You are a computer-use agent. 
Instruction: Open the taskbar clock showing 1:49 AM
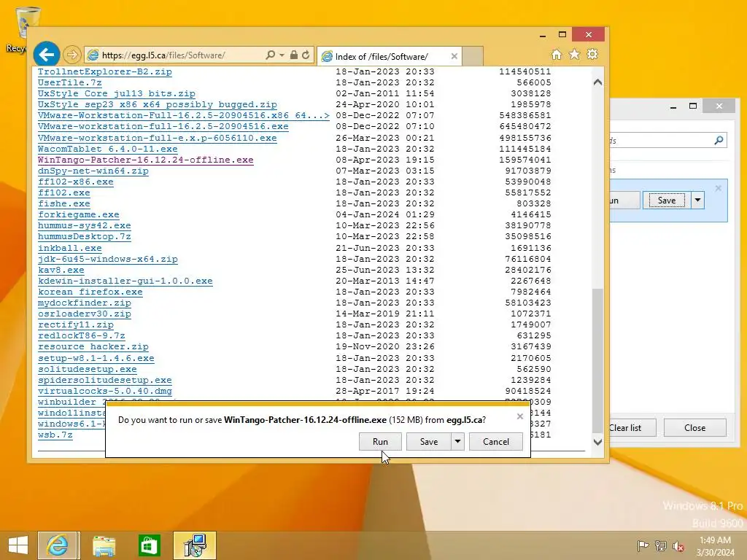click(715, 546)
